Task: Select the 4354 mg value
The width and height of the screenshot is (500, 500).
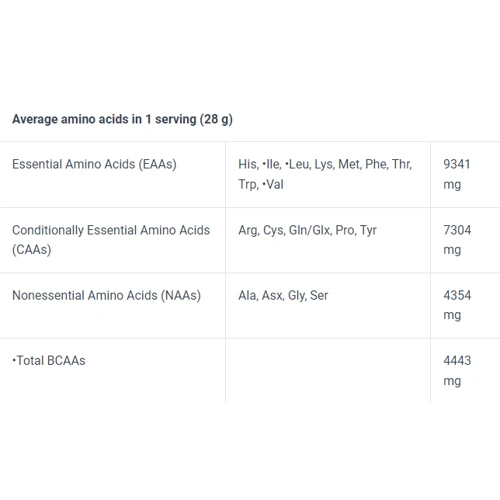Action: pos(457,305)
